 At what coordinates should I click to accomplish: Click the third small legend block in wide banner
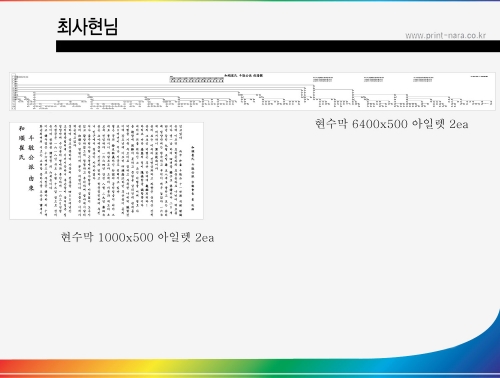pyautogui.click(x=423, y=79)
